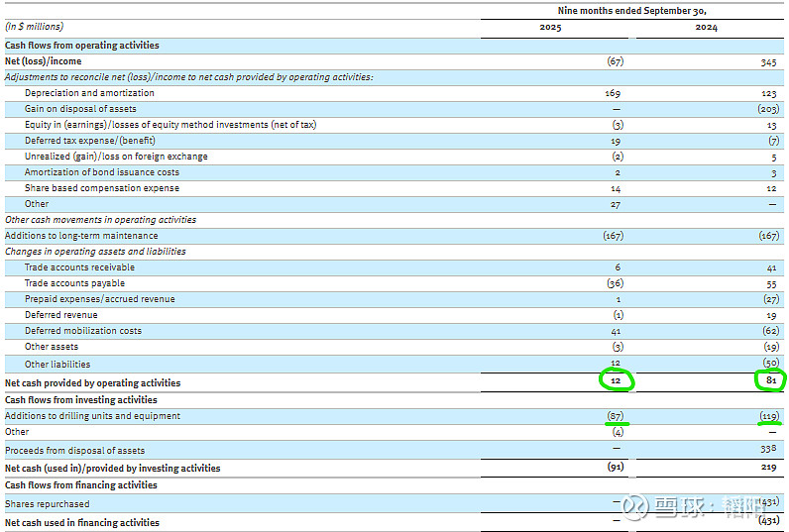The height and width of the screenshot is (532, 789).
Task: Select 'Prepaid expenses/accrued revenue' label
Action: [x=100, y=298]
